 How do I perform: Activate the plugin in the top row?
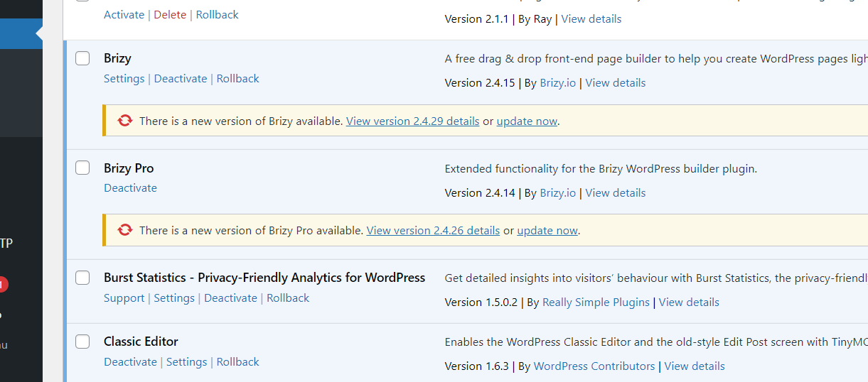(124, 15)
